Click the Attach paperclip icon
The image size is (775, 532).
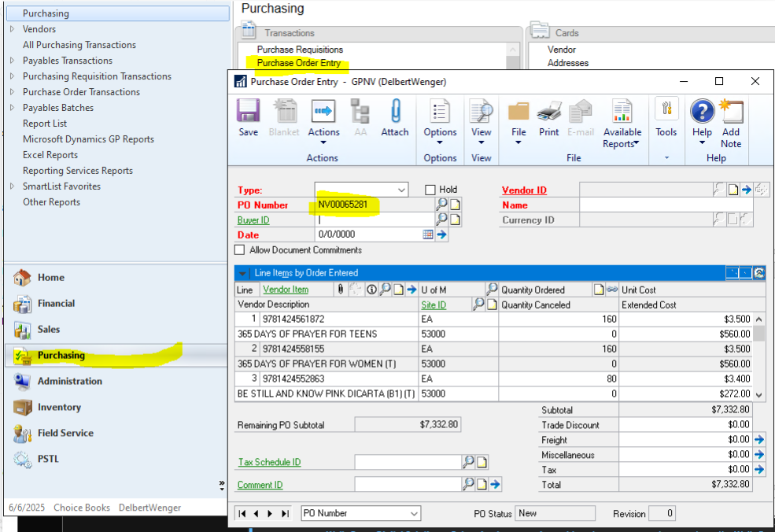click(395, 111)
